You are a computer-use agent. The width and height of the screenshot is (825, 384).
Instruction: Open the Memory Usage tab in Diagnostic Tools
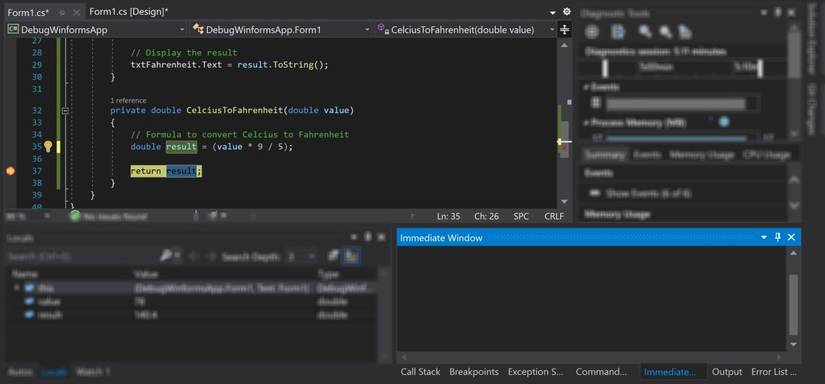(x=702, y=155)
